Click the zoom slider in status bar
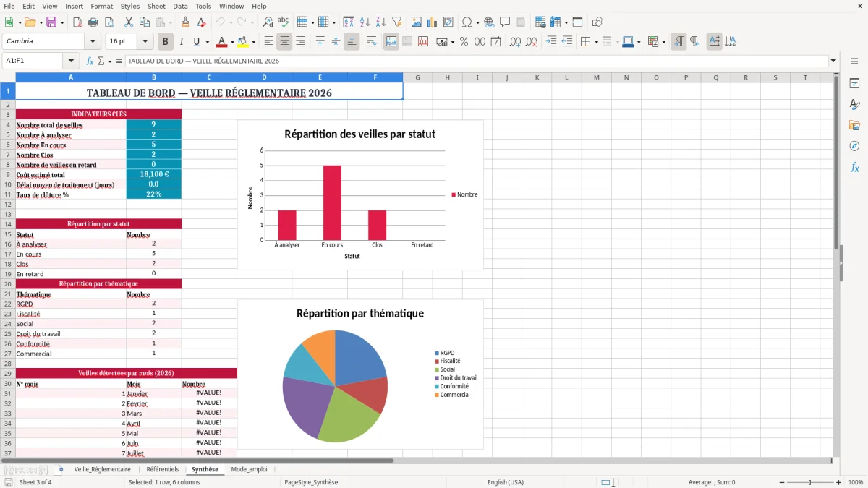 tap(809, 482)
